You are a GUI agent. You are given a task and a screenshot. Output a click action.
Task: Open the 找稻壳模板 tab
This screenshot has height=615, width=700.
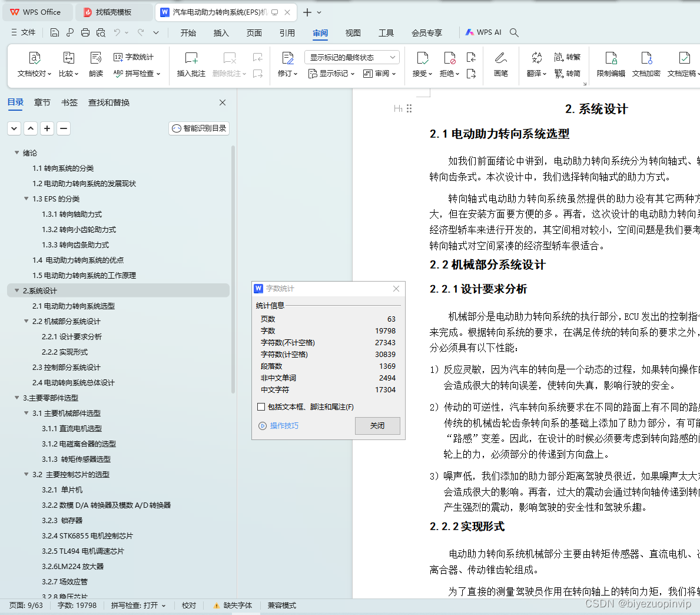coord(114,12)
